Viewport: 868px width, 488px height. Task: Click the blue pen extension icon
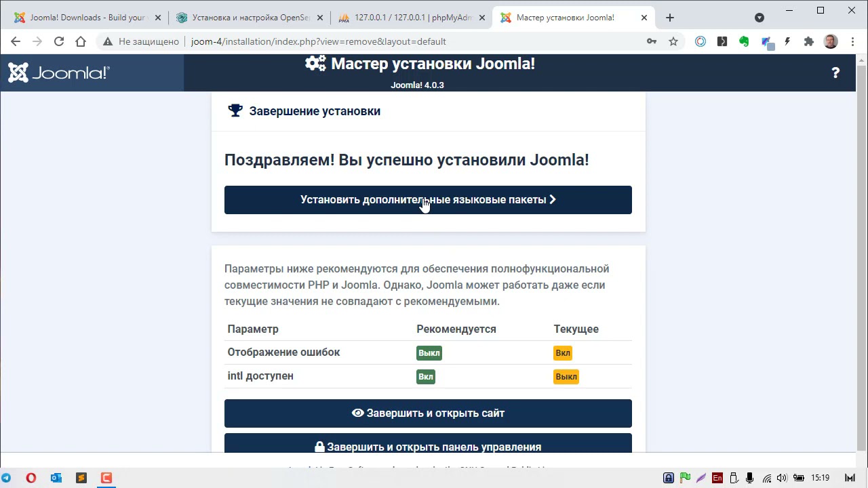click(x=767, y=42)
